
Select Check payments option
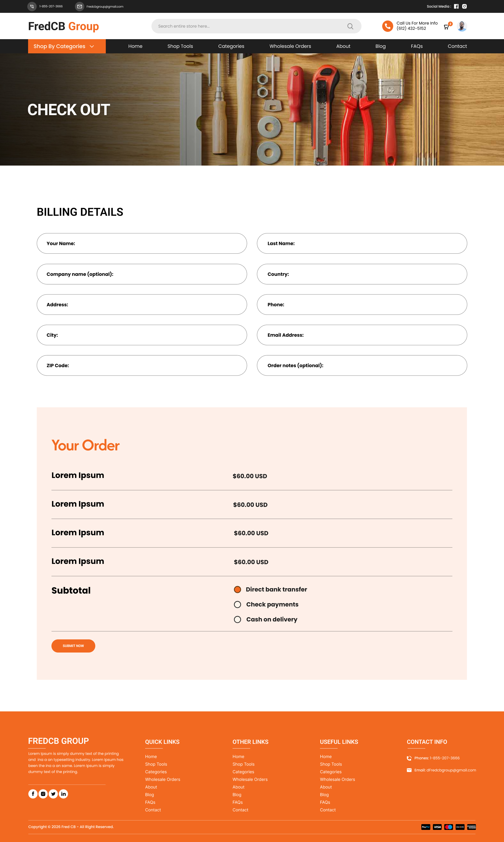tap(237, 604)
